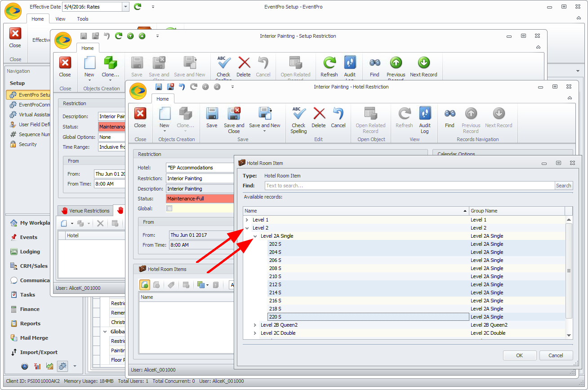588x390 pixels.
Task: Open Reports in navigation pane
Action: tap(30, 324)
